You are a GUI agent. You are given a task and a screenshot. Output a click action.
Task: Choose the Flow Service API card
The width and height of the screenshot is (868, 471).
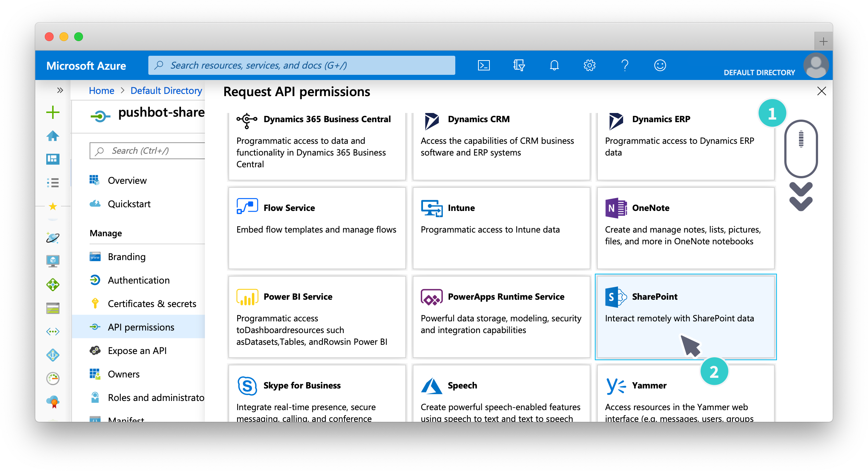point(317,228)
